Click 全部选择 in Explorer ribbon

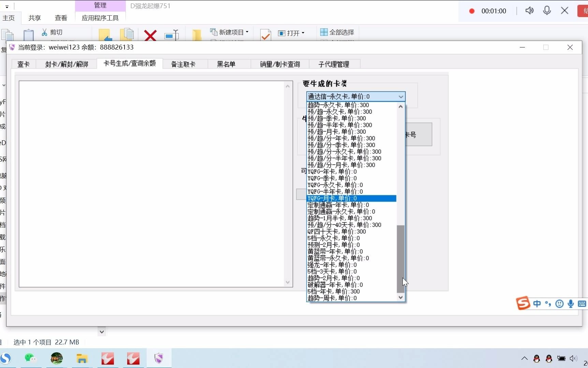337,32
